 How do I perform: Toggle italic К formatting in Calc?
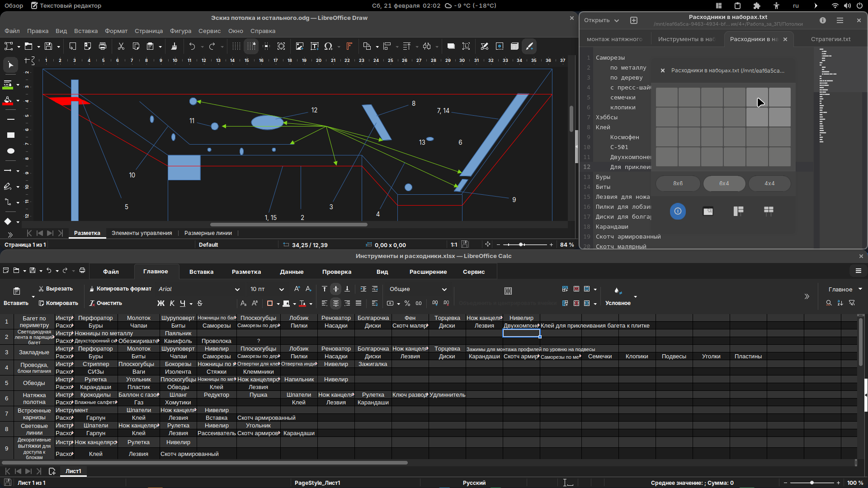172,303
